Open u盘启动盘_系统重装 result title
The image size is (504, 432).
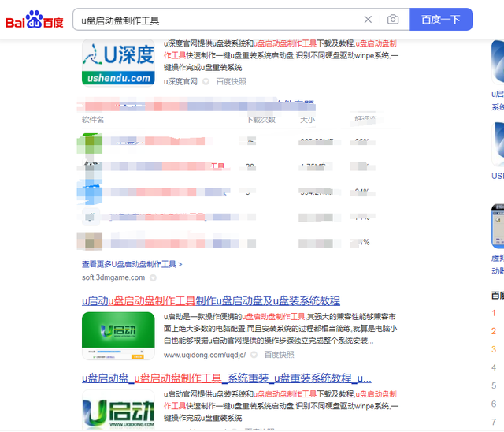pyautogui.click(x=227, y=378)
